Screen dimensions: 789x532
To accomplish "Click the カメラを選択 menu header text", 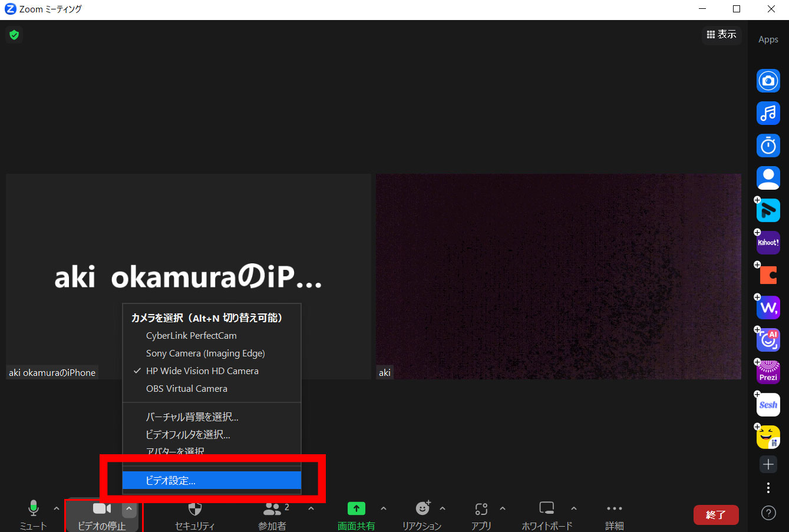I will point(207,318).
